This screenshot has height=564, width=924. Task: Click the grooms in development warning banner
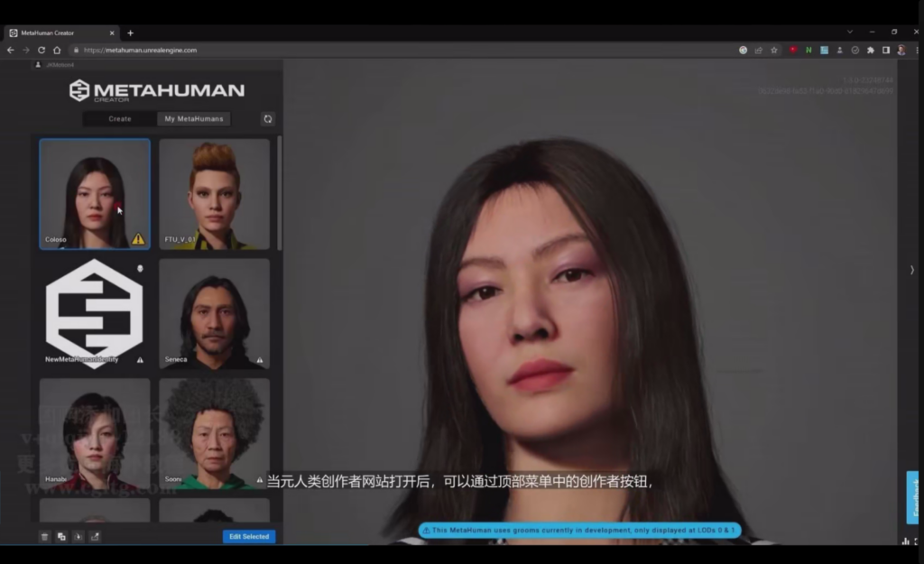tap(579, 531)
